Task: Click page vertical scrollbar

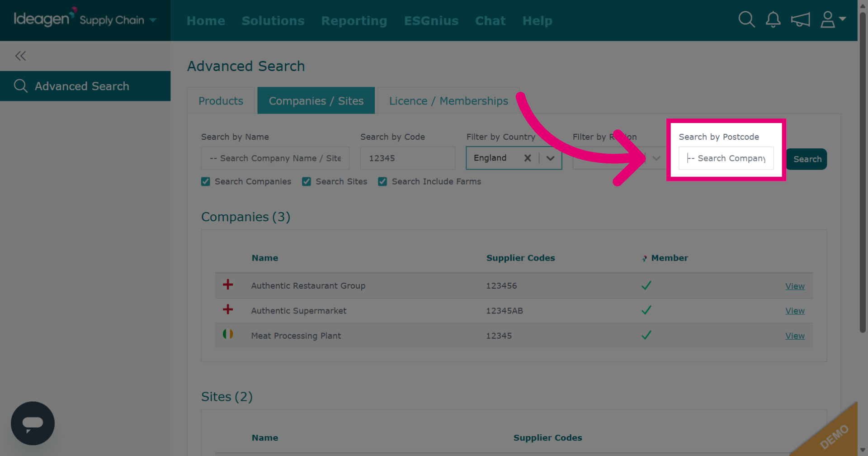Action: click(x=863, y=172)
